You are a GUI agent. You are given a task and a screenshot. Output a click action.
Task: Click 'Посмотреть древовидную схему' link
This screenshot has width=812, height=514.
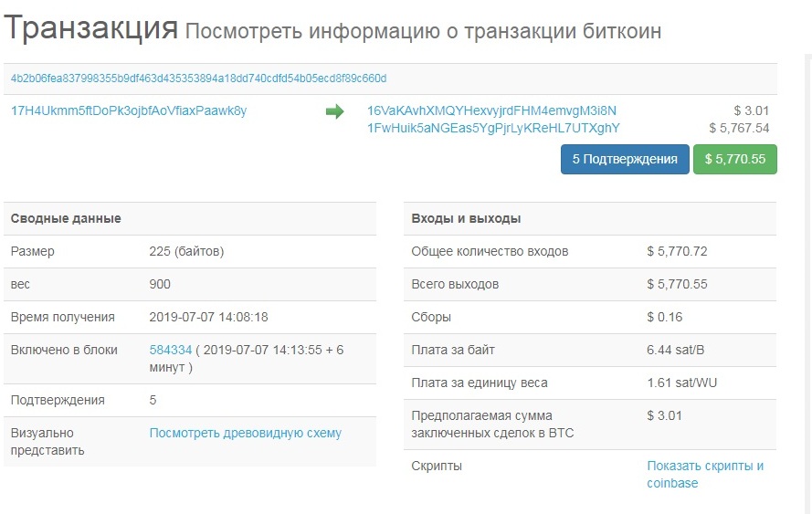[x=245, y=433]
